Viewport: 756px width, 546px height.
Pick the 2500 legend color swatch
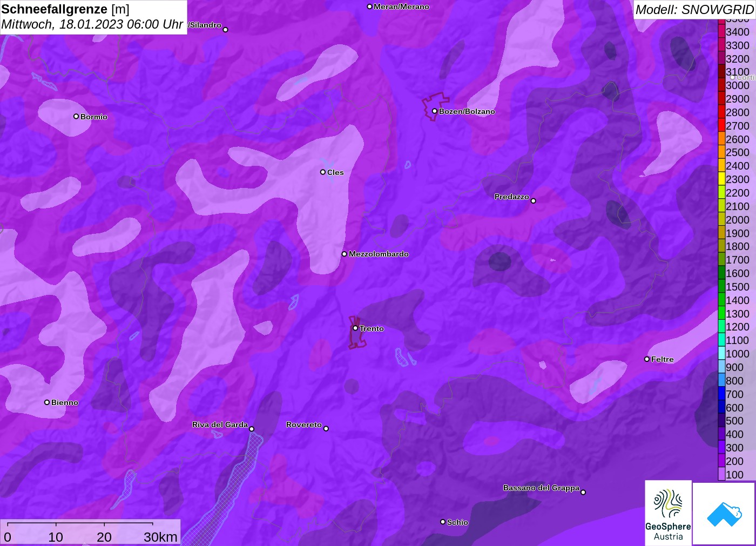pyautogui.click(x=721, y=152)
